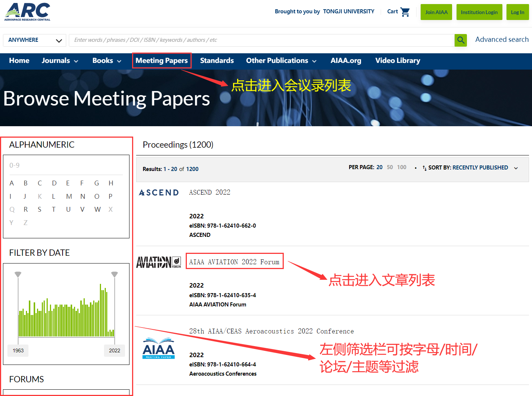
Task: Grab the 1963 date slider handle
Action: click(x=18, y=274)
